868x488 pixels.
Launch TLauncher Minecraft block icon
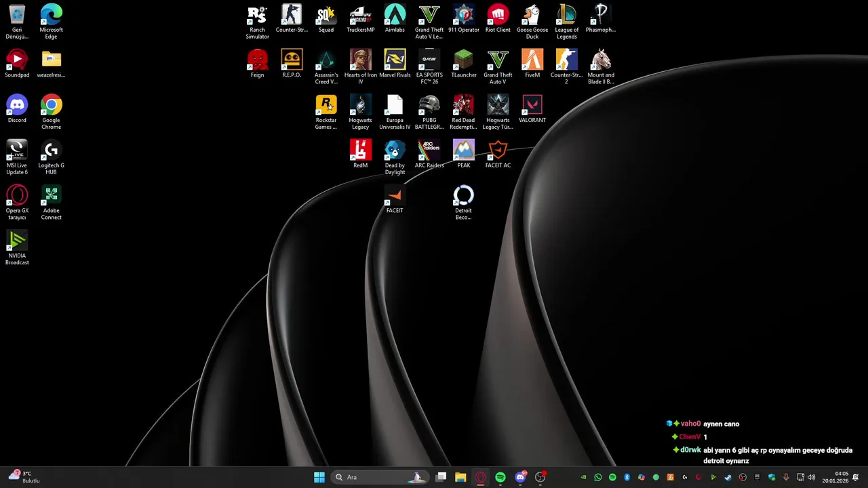coord(464,64)
